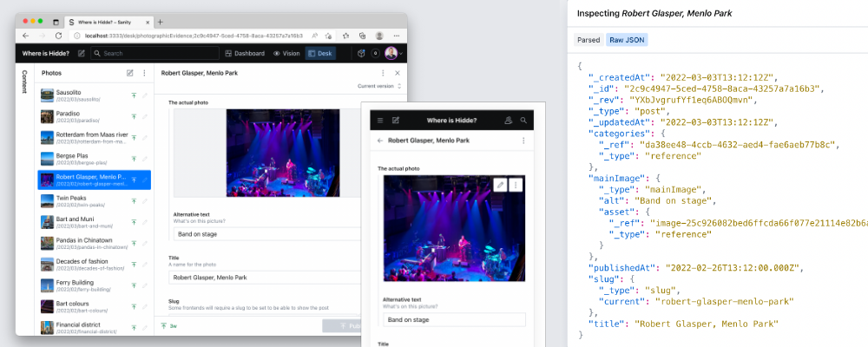Image resolution: width=868 pixels, height=347 pixels.
Task: Open the Photos pane three-dot menu
Action: (144, 73)
